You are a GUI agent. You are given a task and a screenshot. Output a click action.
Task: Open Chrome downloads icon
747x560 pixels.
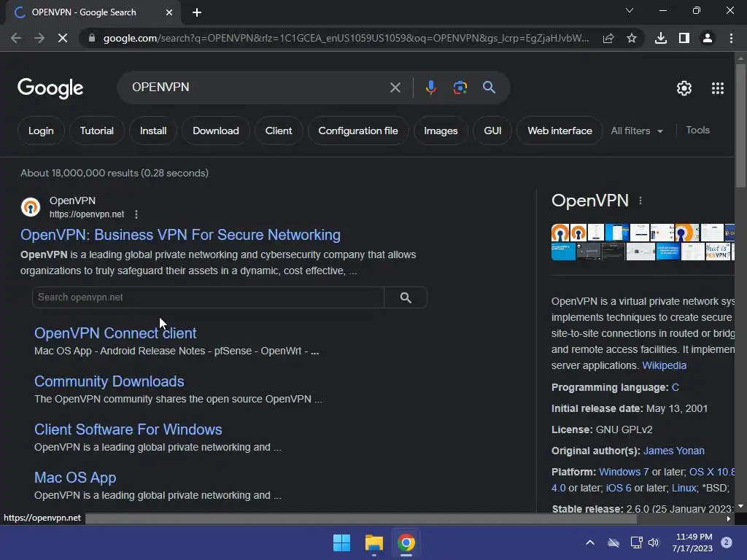point(661,38)
